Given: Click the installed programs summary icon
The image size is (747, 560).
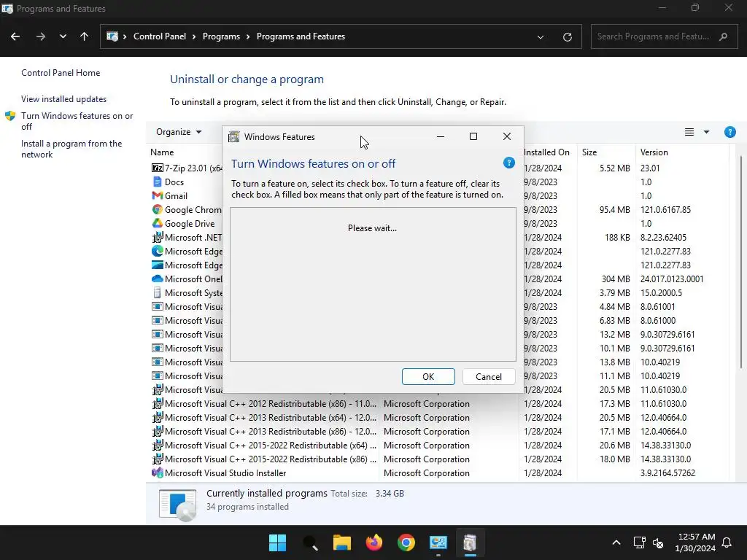Looking at the screenshot, I should (177, 505).
